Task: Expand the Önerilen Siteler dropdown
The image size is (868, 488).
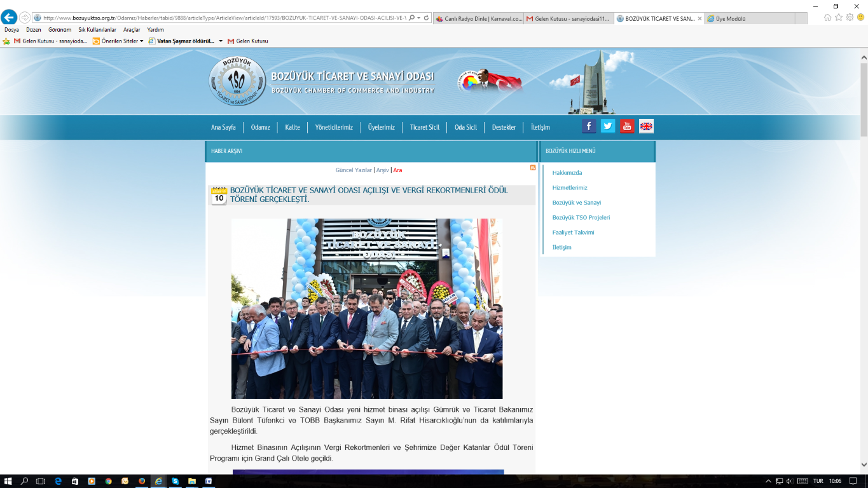Action: click(x=141, y=41)
